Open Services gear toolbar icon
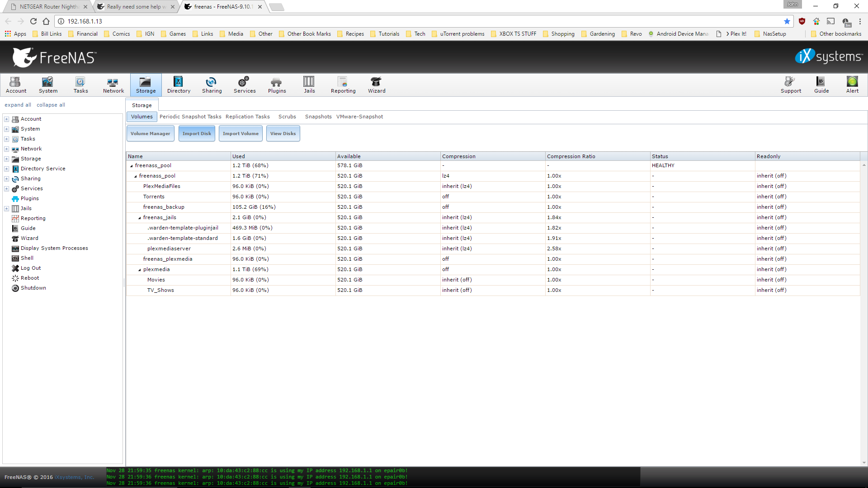Screen dimensions: 868x488 (x=244, y=84)
